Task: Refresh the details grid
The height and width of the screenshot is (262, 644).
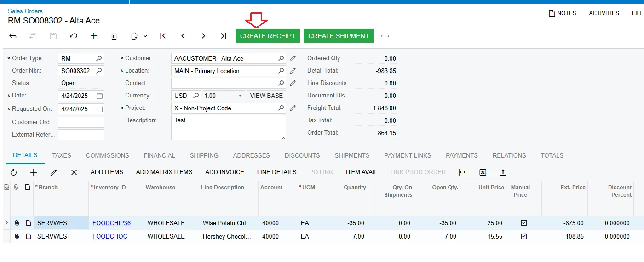Action: pyautogui.click(x=13, y=172)
